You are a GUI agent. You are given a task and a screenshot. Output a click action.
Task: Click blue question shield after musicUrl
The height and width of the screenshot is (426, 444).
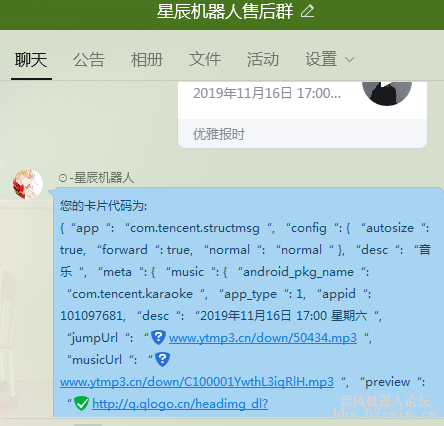coord(163,359)
